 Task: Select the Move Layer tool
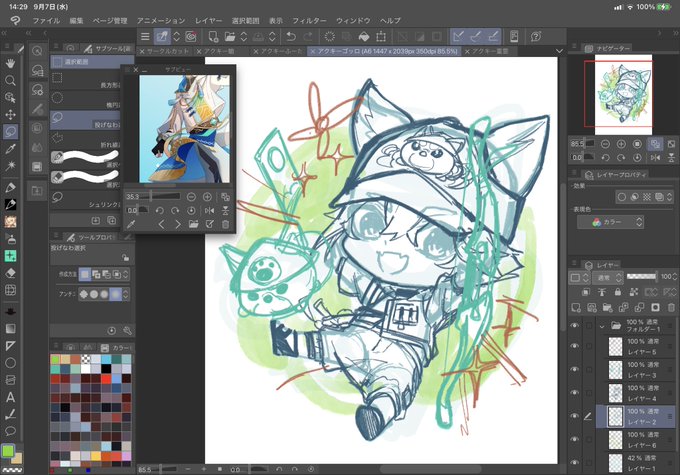tap(10, 115)
